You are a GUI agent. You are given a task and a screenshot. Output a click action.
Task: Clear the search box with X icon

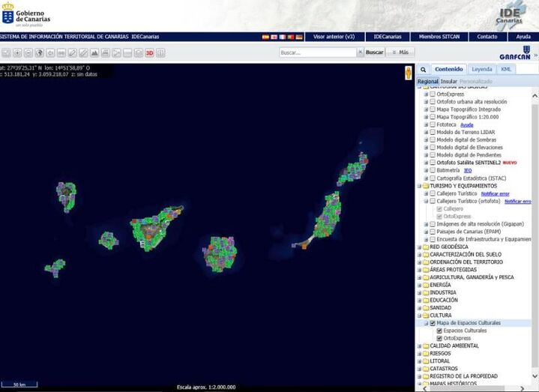360,52
